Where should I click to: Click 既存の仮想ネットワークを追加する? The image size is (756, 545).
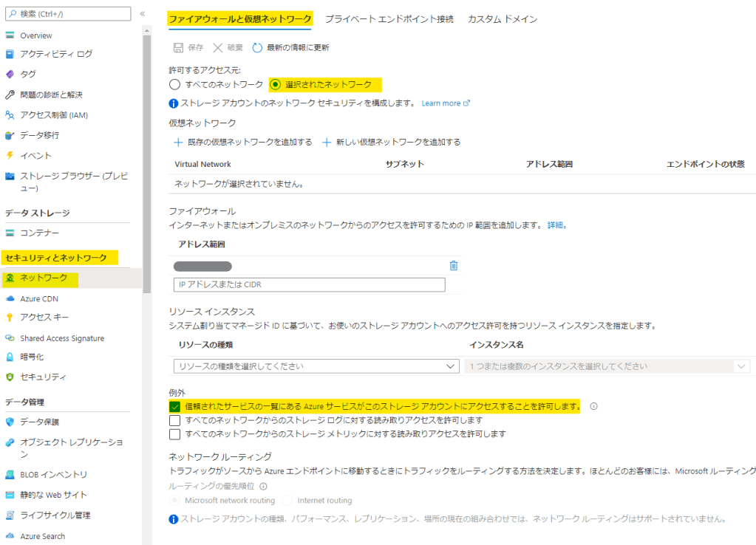click(243, 142)
